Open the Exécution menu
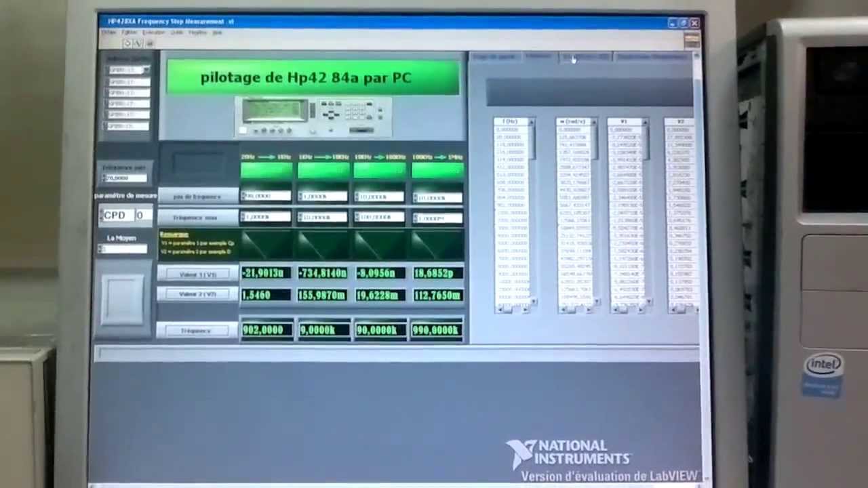Screen dimensions: 868x488 point(153,32)
